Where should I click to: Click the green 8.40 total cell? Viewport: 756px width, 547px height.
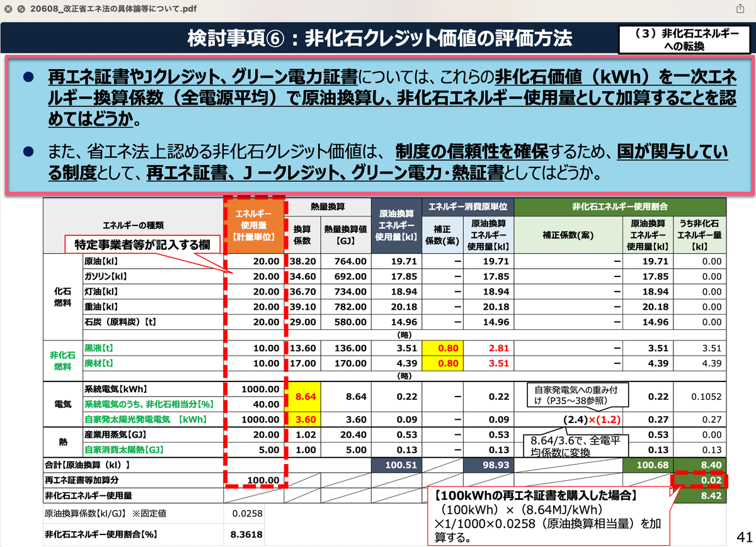click(700, 465)
